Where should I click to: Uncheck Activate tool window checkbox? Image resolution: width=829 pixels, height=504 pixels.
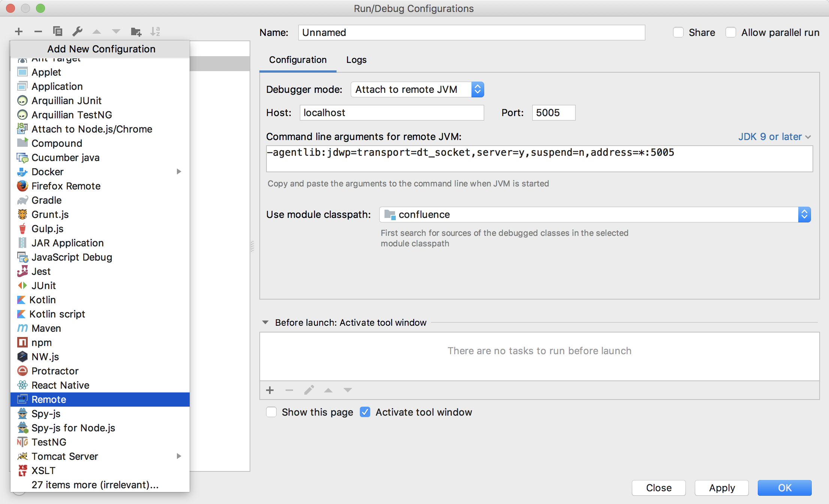[x=365, y=412]
